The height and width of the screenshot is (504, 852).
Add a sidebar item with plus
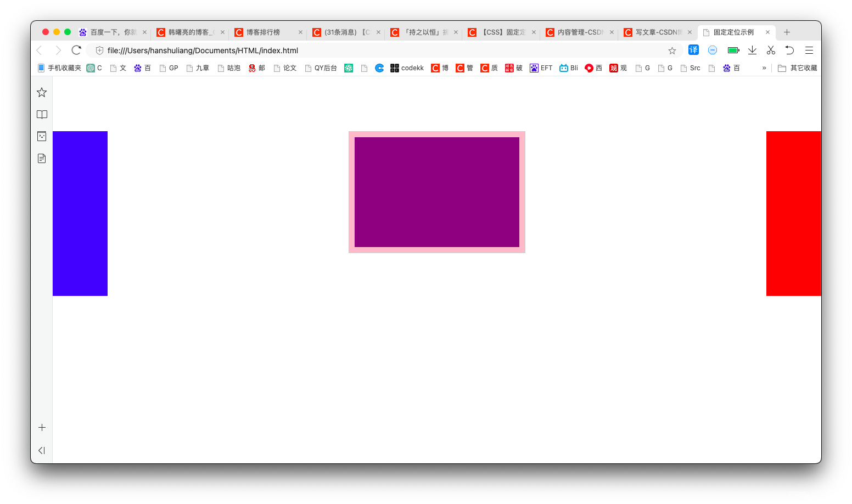[42, 427]
